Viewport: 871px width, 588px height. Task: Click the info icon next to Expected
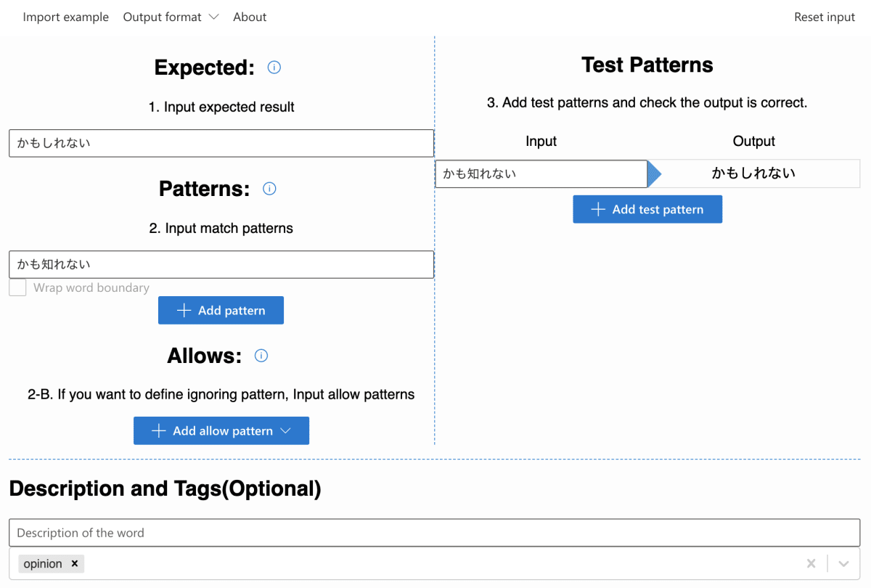point(274,68)
